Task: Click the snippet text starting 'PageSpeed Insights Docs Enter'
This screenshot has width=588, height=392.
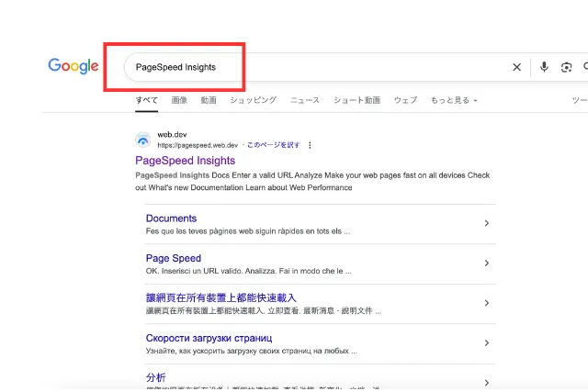Action: click(x=312, y=182)
